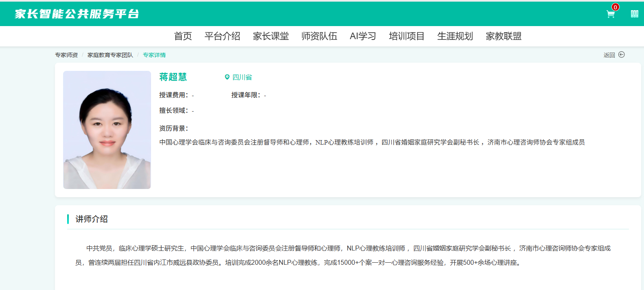Open 培训项目 from the navigation
Screen dimensions: 644x290
[x=406, y=36]
